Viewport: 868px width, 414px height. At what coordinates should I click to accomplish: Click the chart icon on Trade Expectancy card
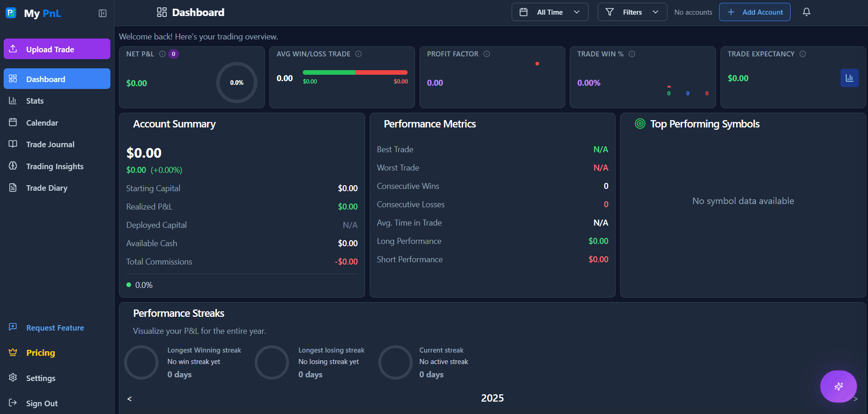tap(850, 78)
